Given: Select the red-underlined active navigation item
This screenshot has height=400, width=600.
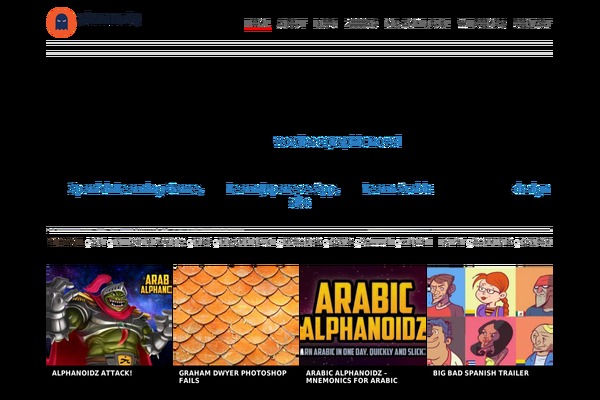Looking at the screenshot, I should pos(258,24).
